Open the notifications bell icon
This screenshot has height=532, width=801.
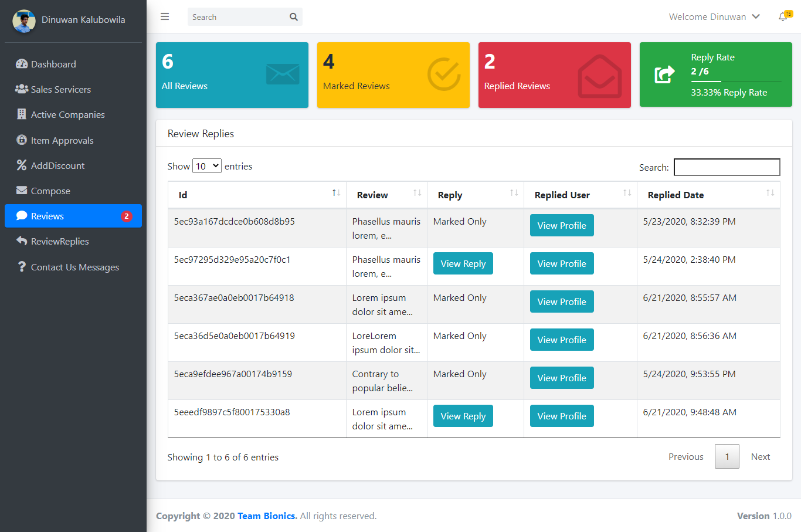[783, 16]
